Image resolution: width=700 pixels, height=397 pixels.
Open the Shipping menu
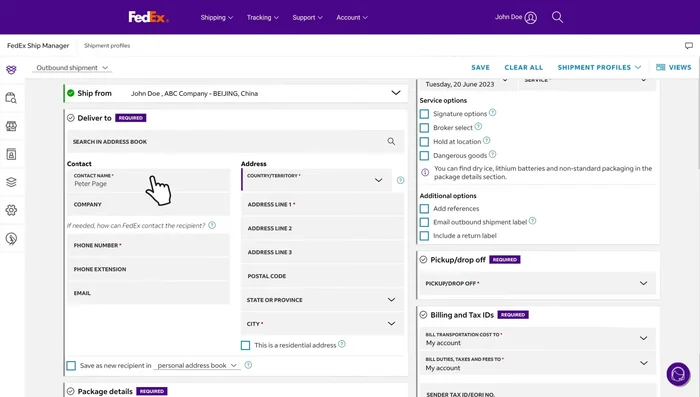(217, 17)
